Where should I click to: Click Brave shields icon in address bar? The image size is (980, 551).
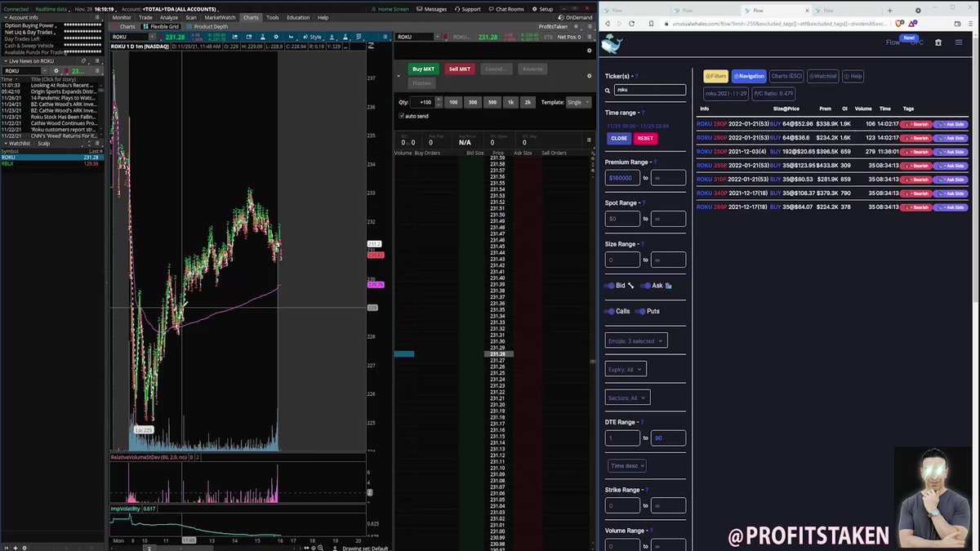click(x=899, y=24)
